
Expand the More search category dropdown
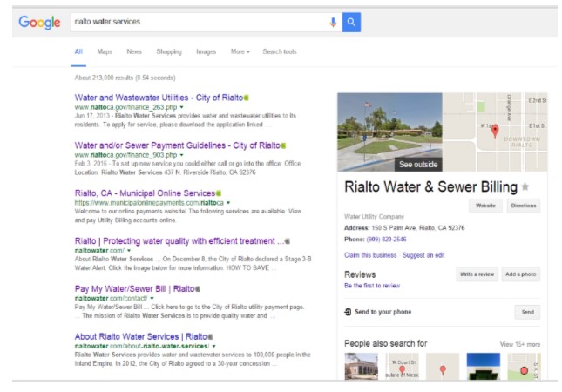[x=240, y=51]
